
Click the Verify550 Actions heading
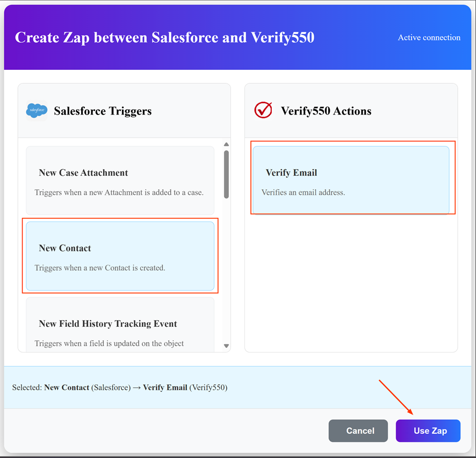click(326, 111)
